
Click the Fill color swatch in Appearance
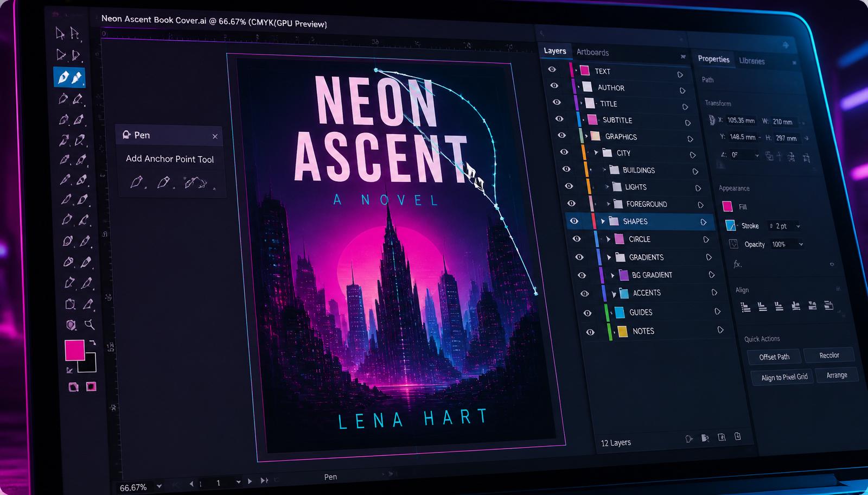click(x=727, y=206)
